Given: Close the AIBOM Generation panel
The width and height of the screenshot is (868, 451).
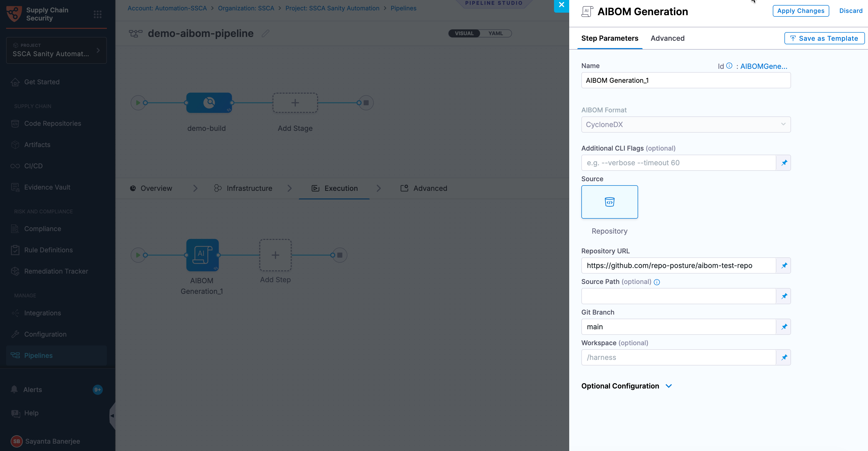Looking at the screenshot, I should pyautogui.click(x=561, y=5).
